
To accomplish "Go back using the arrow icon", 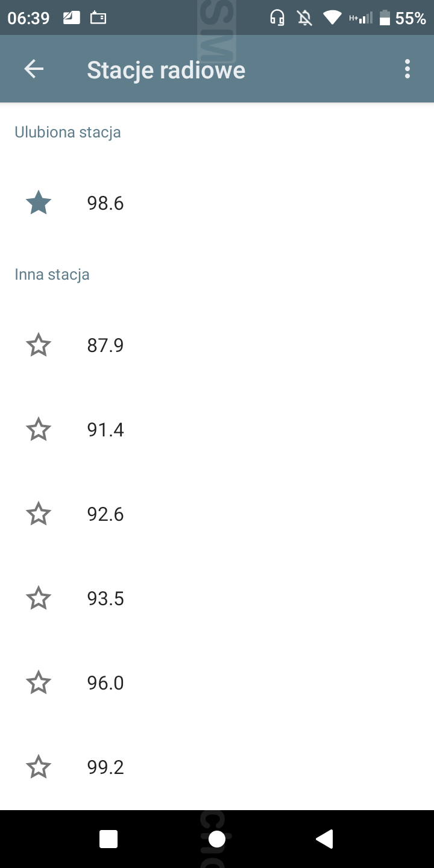I will click(34, 69).
